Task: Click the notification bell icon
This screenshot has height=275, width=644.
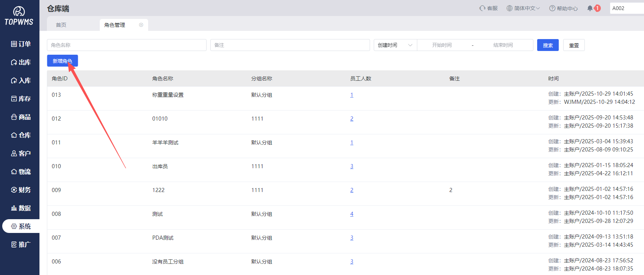Action: pyautogui.click(x=590, y=8)
